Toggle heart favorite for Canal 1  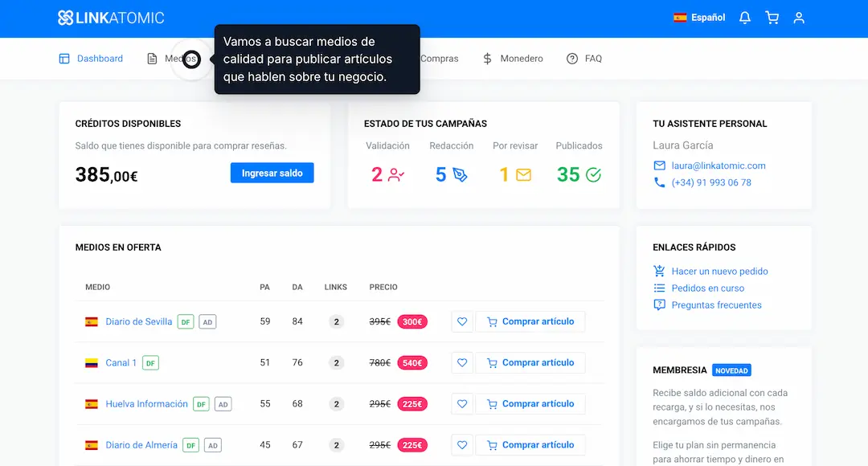pyautogui.click(x=462, y=363)
